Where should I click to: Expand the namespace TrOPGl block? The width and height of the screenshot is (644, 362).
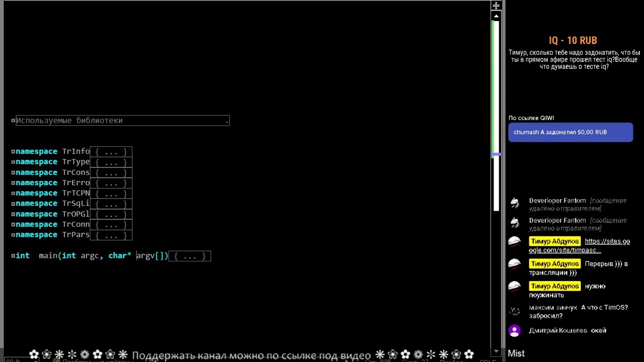(13, 214)
